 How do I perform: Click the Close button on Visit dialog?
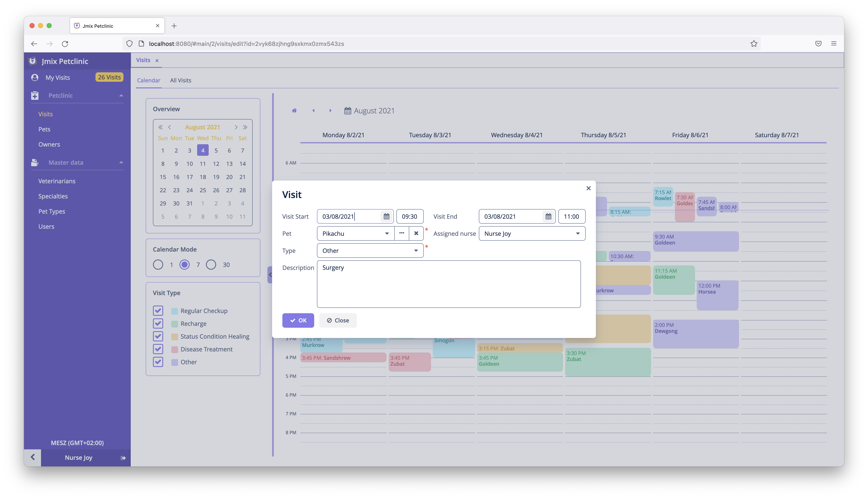(x=337, y=320)
